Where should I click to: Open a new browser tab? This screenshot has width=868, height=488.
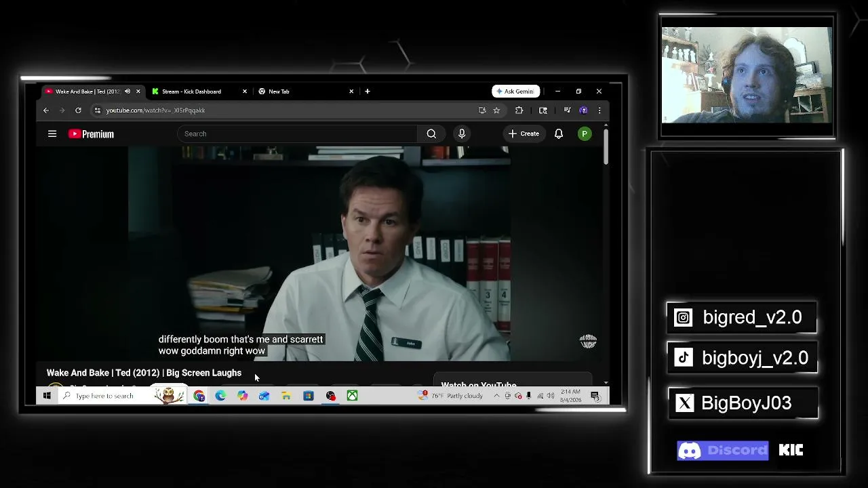click(x=368, y=91)
